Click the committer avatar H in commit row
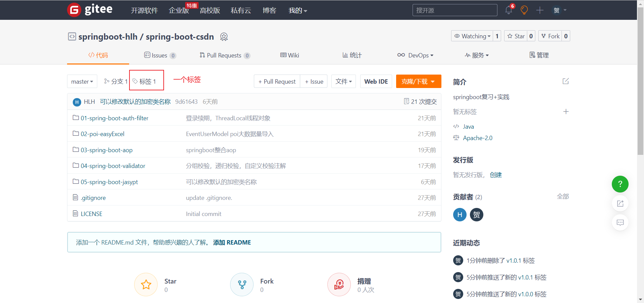 (77, 102)
